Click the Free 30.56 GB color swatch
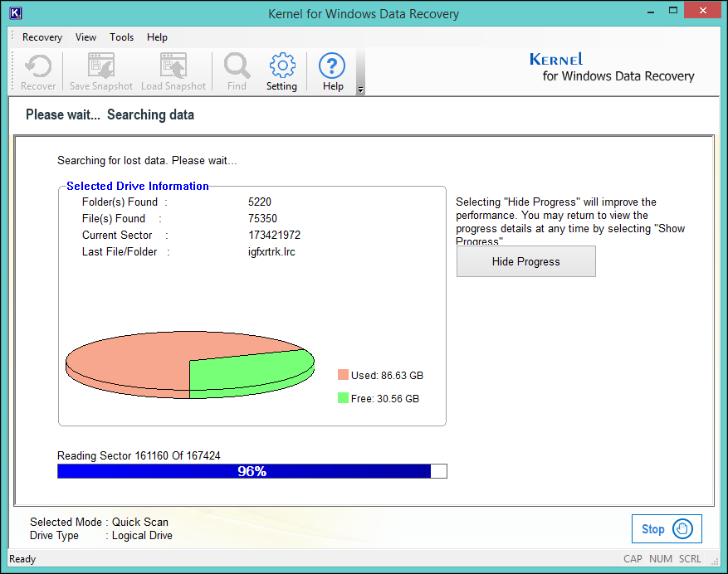Image resolution: width=728 pixels, height=574 pixels. 343,397
